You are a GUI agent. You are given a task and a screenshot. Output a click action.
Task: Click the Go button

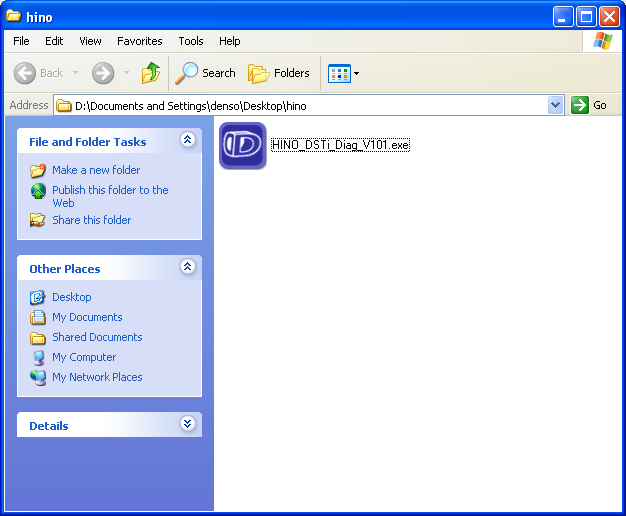click(589, 105)
